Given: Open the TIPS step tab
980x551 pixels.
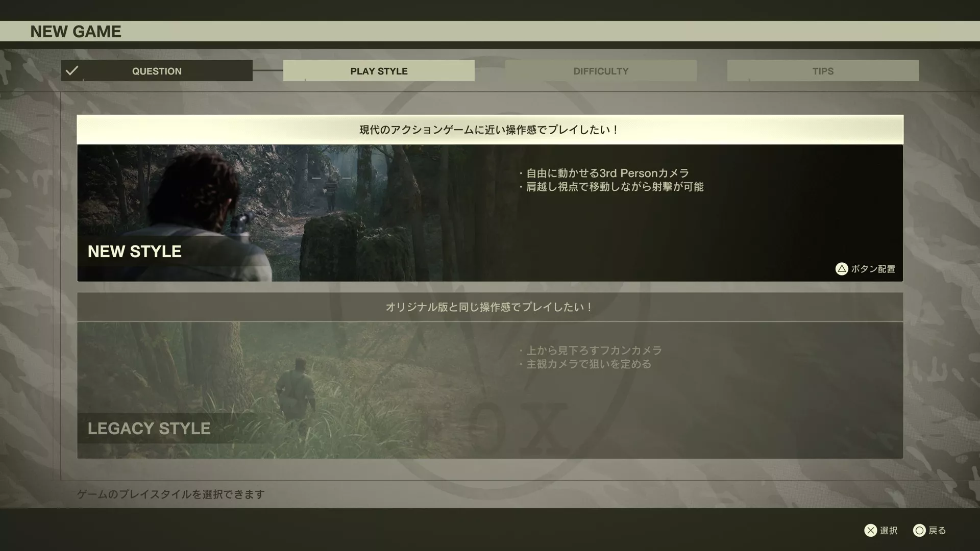Looking at the screenshot, I should click(823, 71).
